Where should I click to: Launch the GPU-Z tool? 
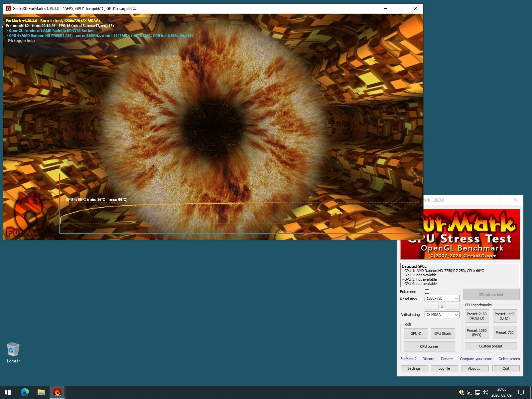pos(416,333)
